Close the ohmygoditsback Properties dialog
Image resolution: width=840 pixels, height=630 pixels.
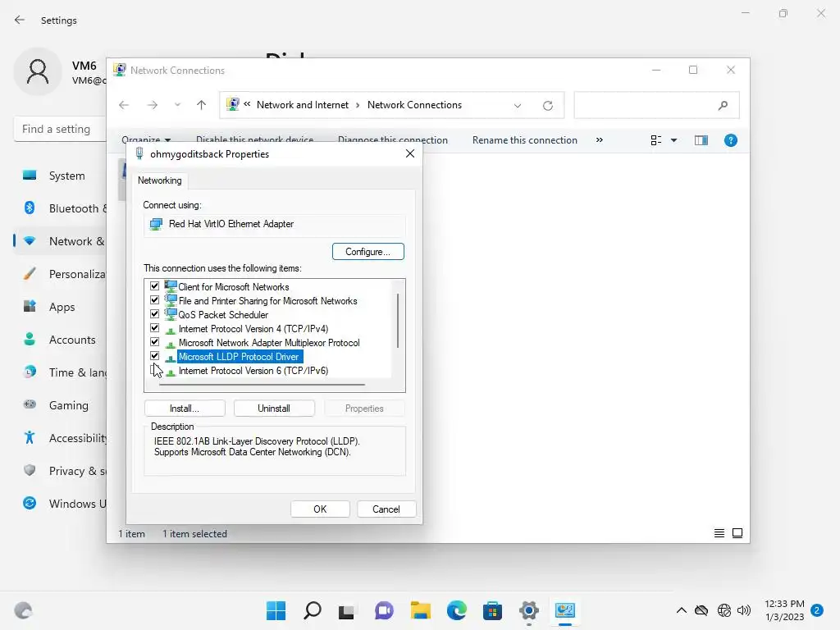coord(410,153)
